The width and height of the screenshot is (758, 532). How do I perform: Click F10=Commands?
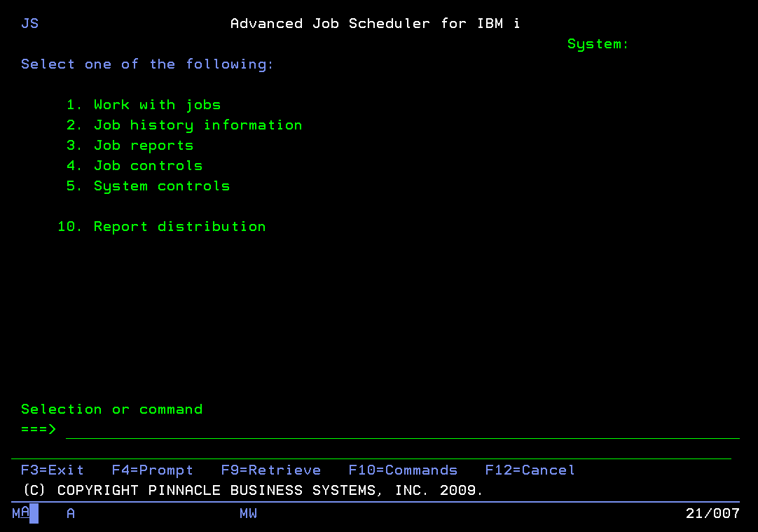(403, 470)
